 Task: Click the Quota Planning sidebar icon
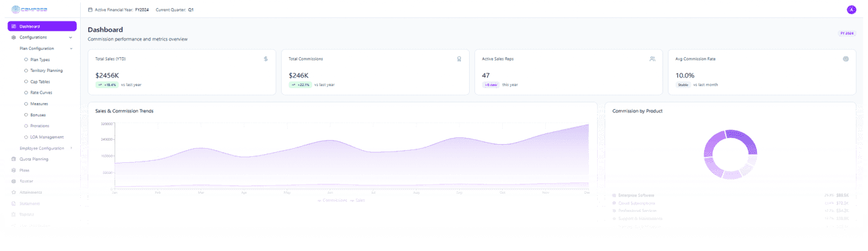[14, 159]
